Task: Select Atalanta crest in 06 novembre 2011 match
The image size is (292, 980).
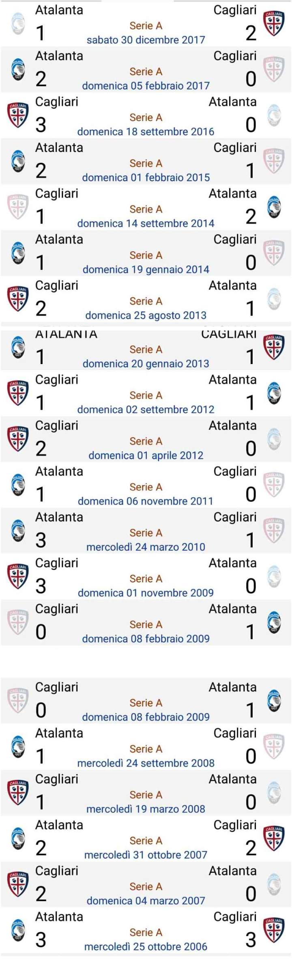Action: pyautogui.click(x=18, y=485)
